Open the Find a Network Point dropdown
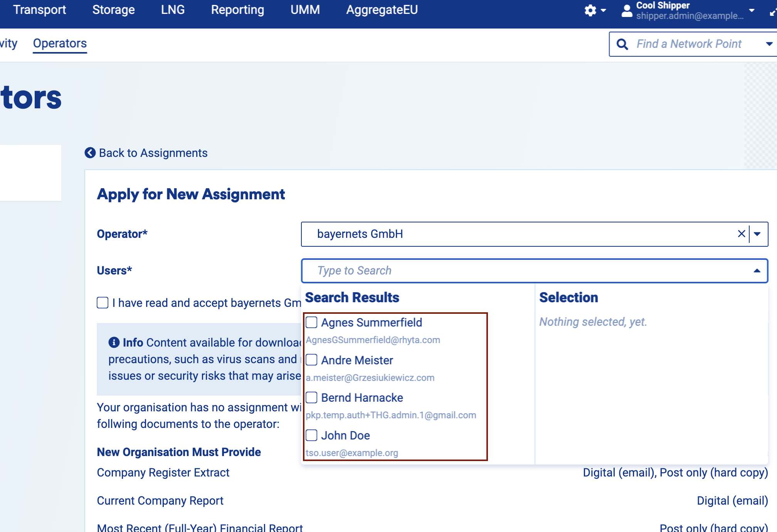This screenshot has width=777, height=532. 769,44
